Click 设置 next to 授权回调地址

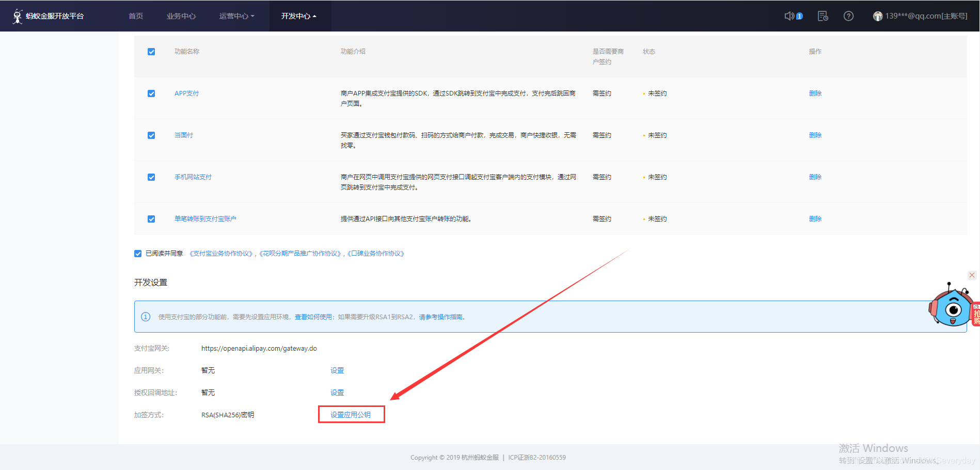337,393
